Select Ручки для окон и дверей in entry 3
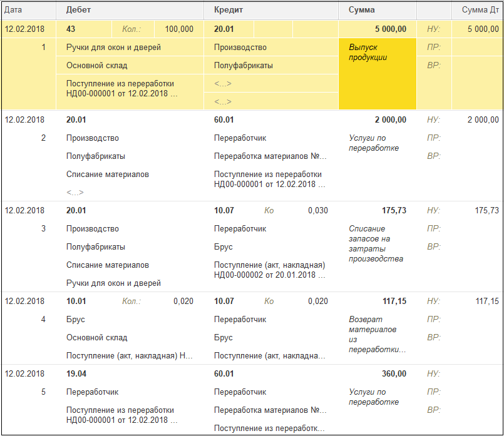The height and width of the screenshot is (436, 504). click(x=113, y=283)
